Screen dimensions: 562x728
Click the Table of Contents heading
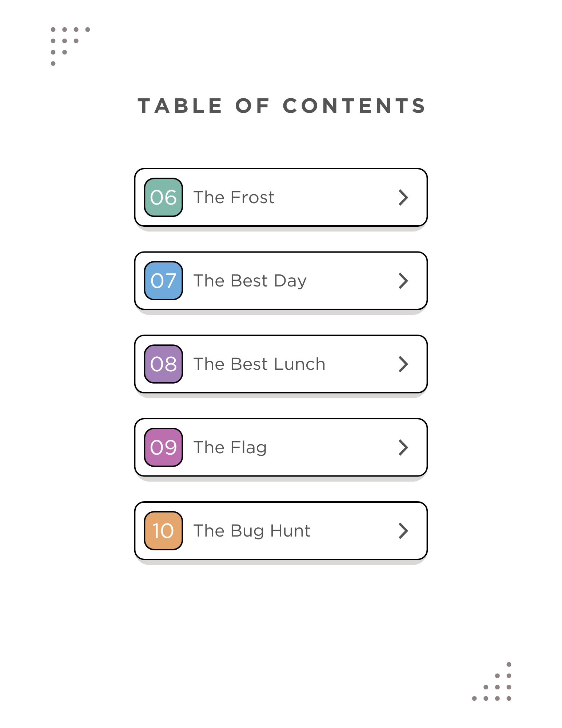click(x=281, y=106)
